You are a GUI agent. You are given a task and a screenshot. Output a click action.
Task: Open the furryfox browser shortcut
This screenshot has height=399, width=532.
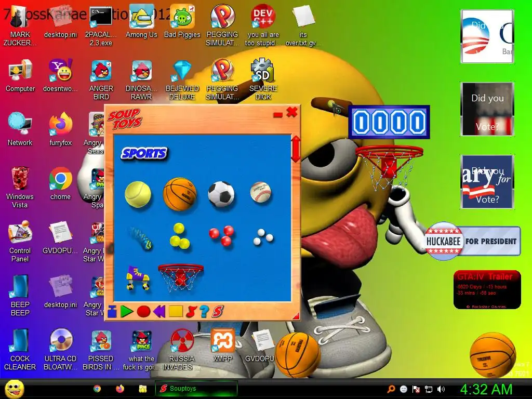pos(61,129)
